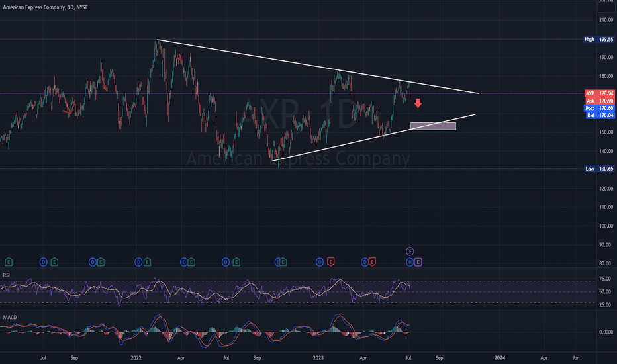Select the red January 2023 earnings marker

tap(330, 262)
